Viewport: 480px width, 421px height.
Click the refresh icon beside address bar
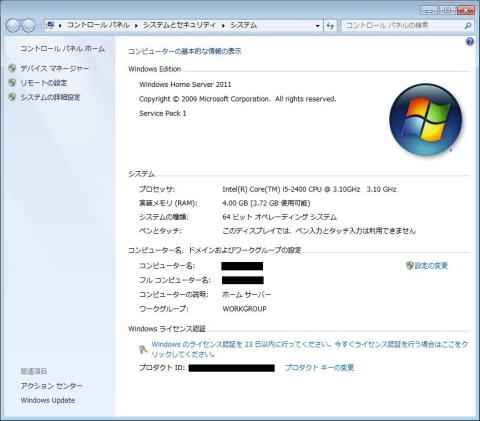coord(330,25)
